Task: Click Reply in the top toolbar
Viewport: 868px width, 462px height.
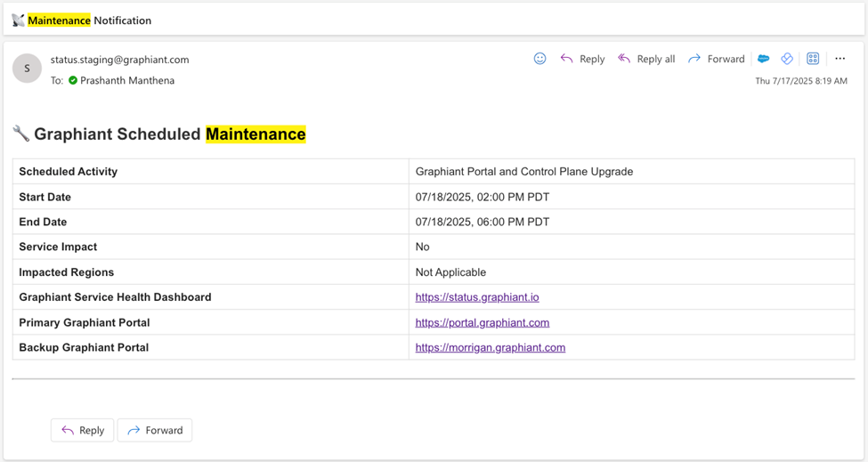Action: (x=582, y=59)
